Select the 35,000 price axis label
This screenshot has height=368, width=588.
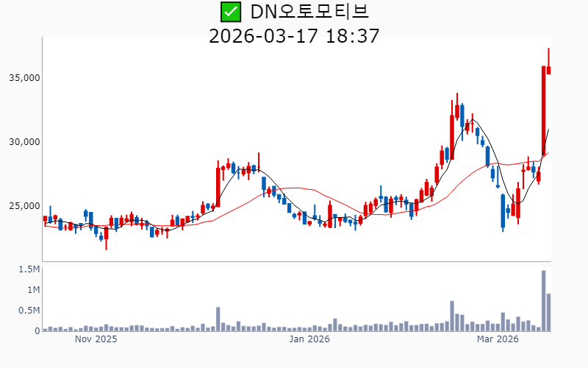(24, 77)
